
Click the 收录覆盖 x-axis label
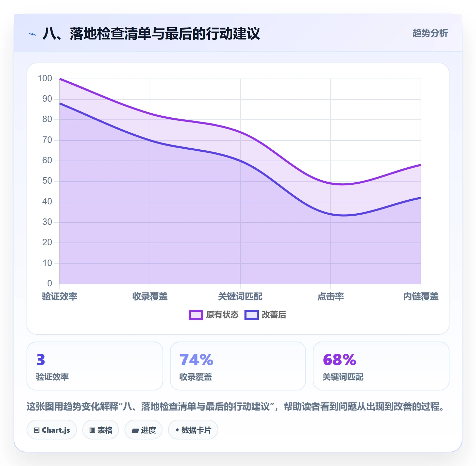point(150,297)
